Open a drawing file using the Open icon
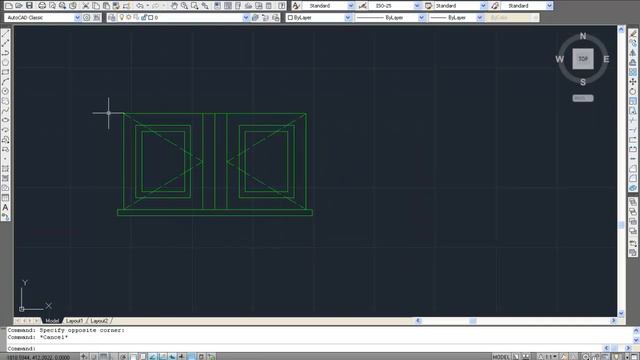The height and width of the screenshot is (360, 640). [x=19, y=6]
